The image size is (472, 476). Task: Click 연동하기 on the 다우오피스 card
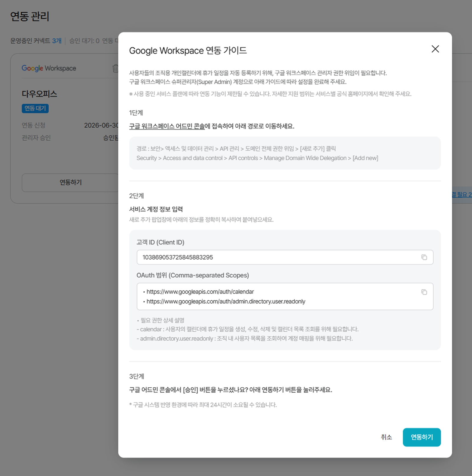pos(71,182)
